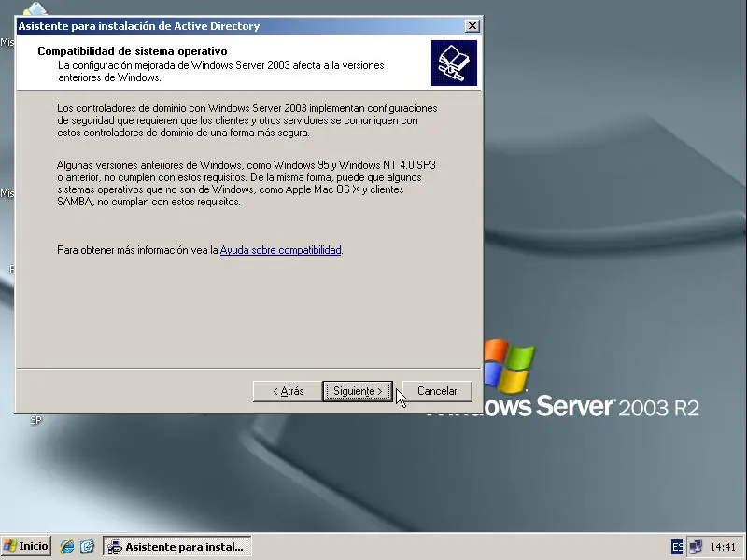
Task: Close the Active Directory wizard window
Action: (472, 26)
